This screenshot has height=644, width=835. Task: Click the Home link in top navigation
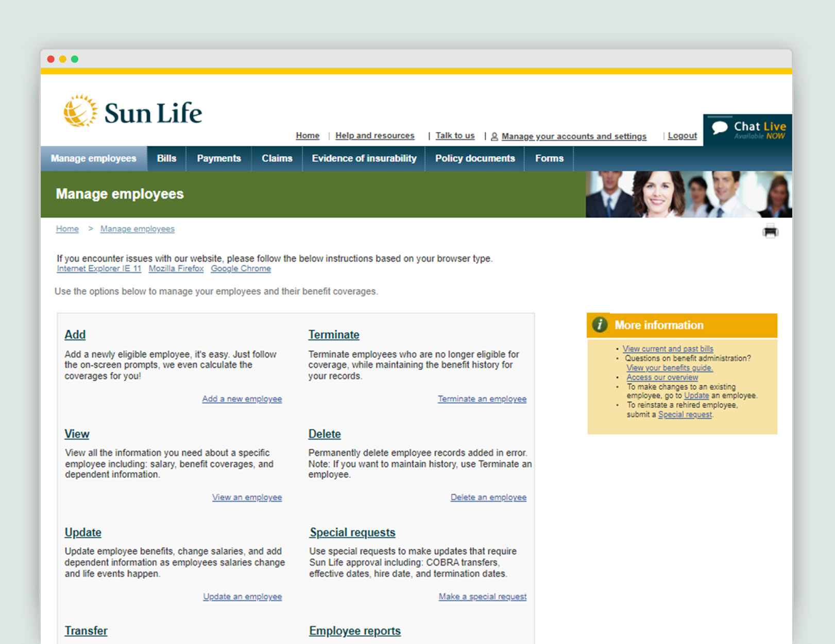308,135
